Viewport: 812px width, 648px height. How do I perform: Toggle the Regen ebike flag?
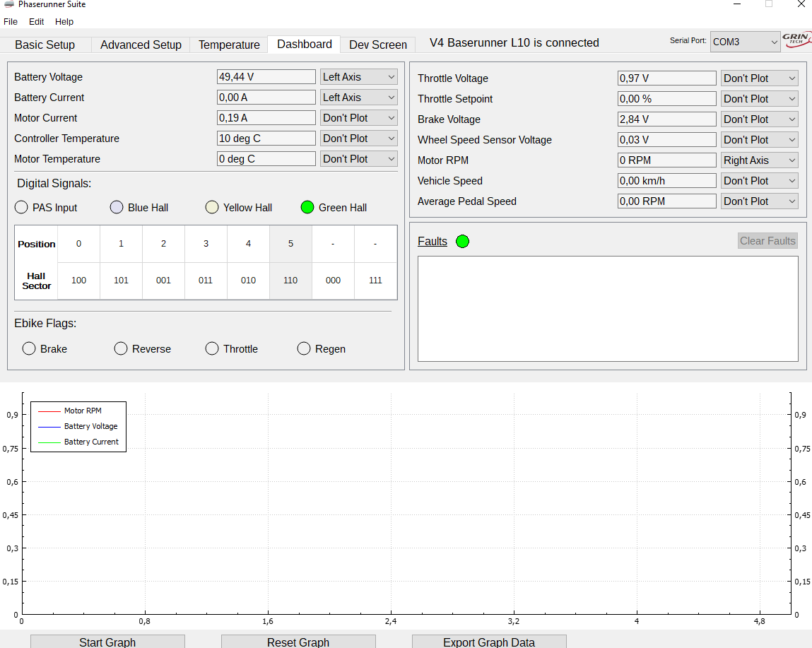304,348
